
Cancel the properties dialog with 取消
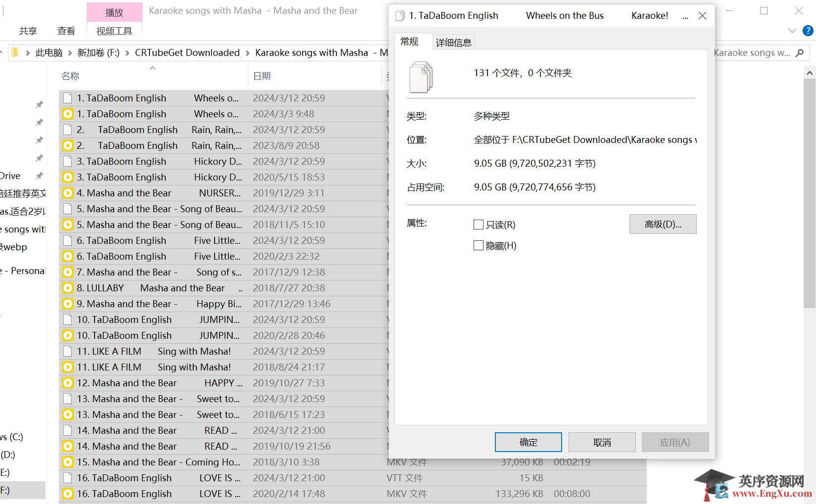[602, 442]
